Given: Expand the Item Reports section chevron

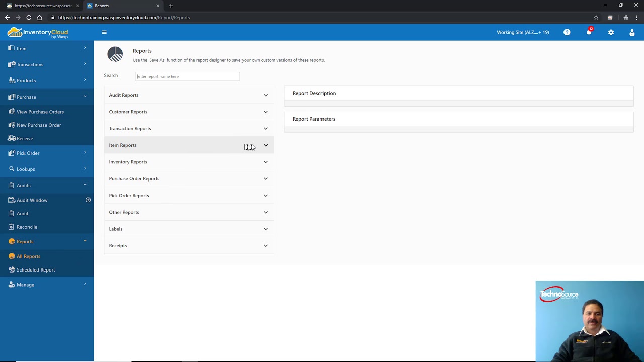Looking at the screenshot, I should pyautogui.click(x=266, y=145).
